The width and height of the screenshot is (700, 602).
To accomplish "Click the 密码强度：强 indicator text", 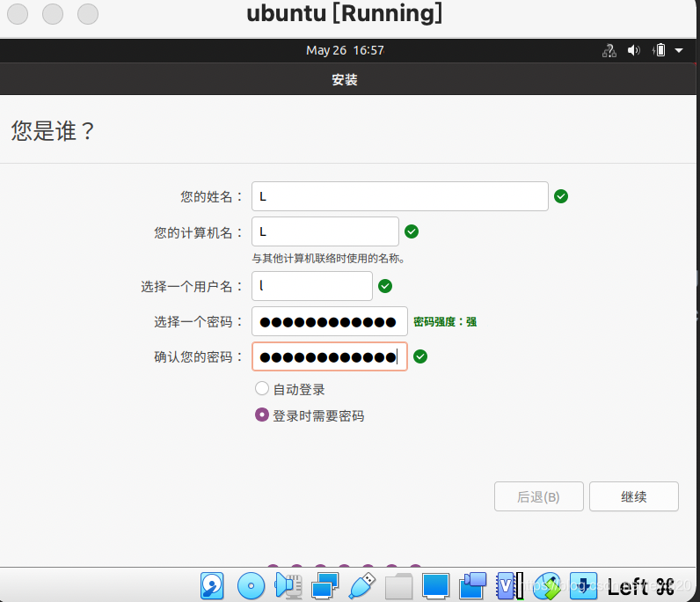I will click(445, 322).
